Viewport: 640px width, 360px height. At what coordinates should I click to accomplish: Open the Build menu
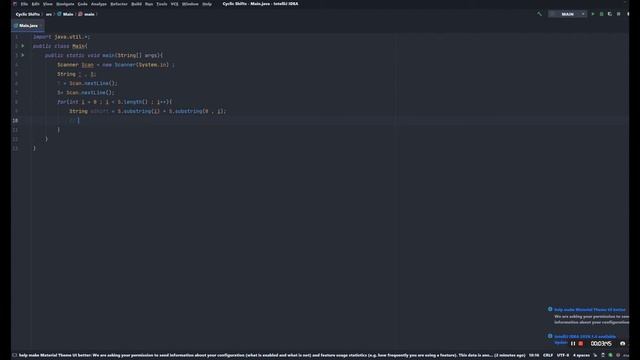(x=136, y=4)
